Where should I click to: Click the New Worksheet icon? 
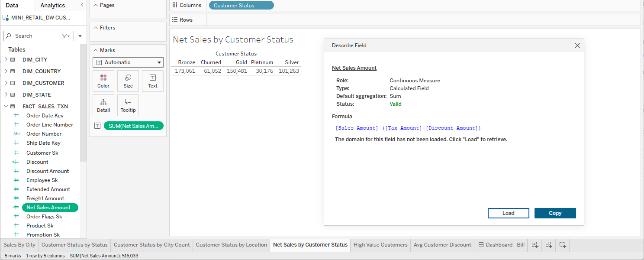click(535, 245)
